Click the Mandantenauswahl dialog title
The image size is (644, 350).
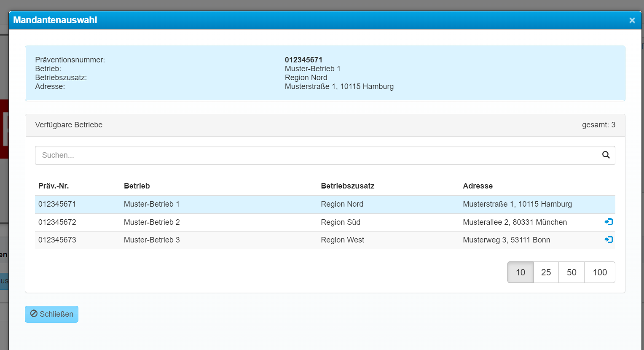tap(55, 20)
